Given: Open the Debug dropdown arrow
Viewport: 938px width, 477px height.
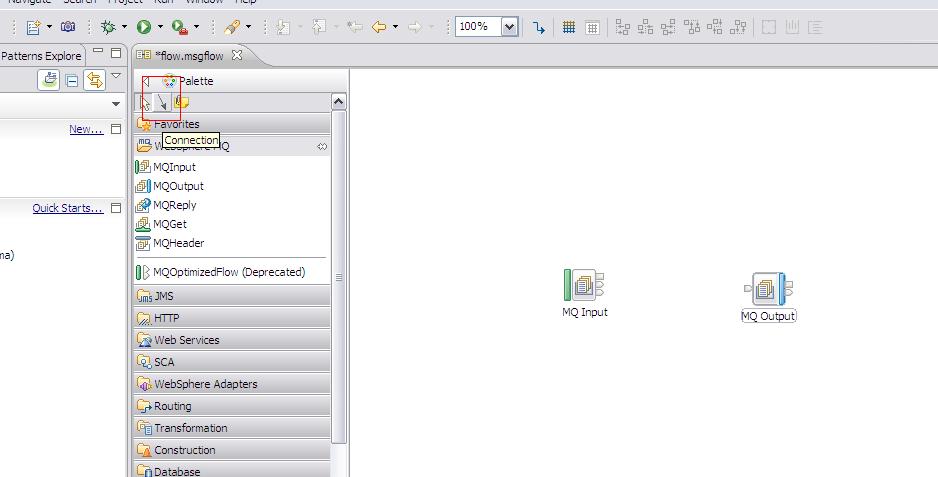Looking at the screenshot, I should tap(124, 27).
